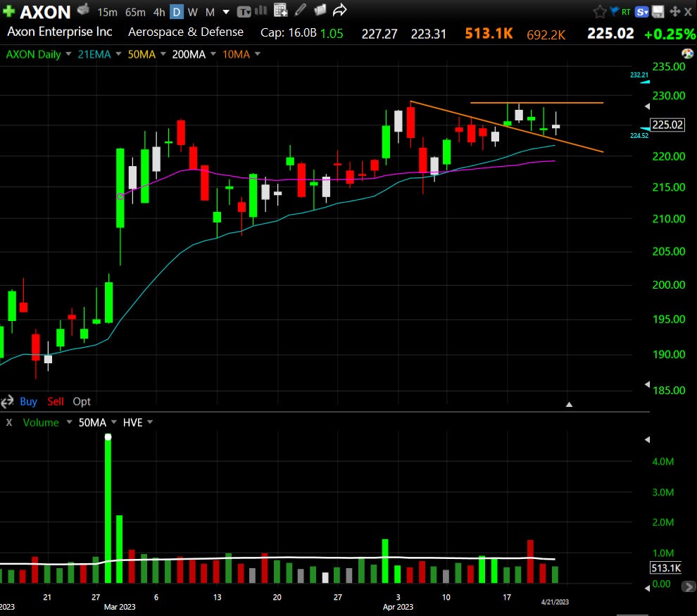The height and width of the screenshot is (616, 697).
Task: Click the HVE marker dot on the volume spike
Action: point(108,437)
